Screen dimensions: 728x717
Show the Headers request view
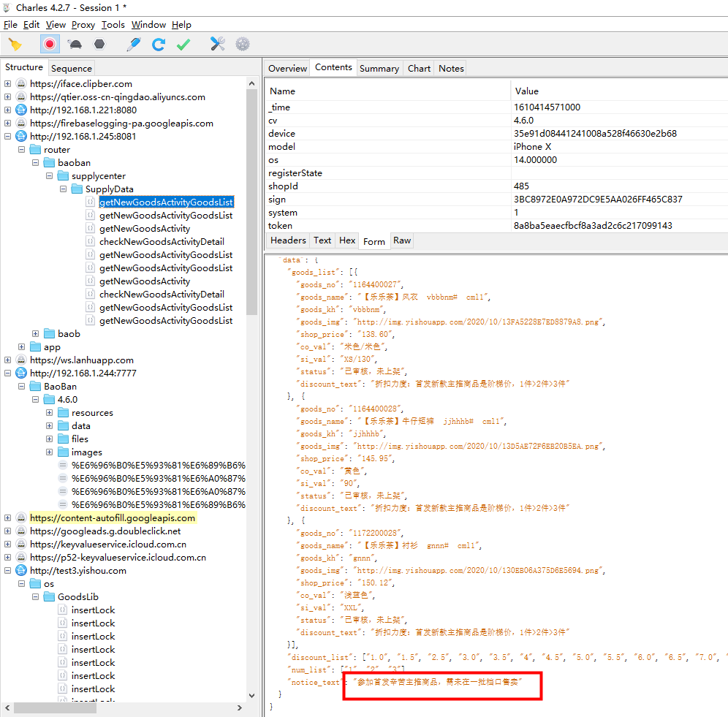coord(288,240)
